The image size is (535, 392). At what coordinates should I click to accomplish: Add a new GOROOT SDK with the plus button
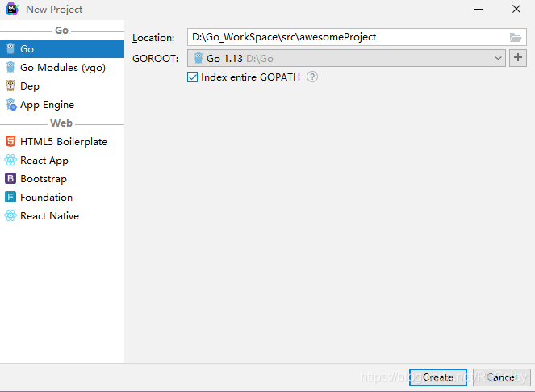pyautogui.click(x=518, y=58)
